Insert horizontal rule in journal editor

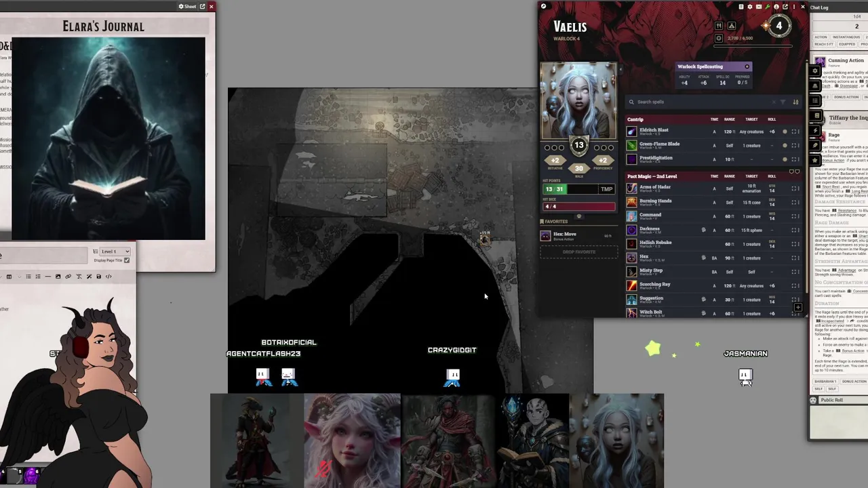48,277
